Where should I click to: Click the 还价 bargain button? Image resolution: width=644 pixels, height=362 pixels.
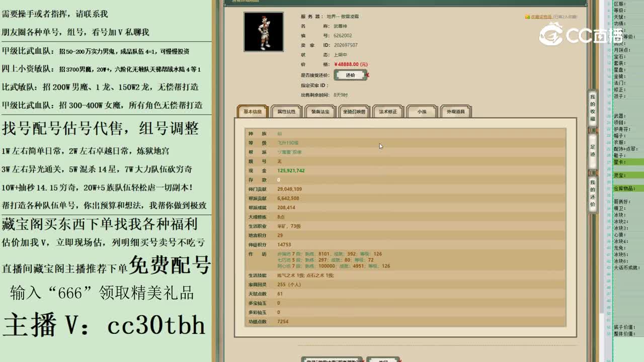point(350,75)
